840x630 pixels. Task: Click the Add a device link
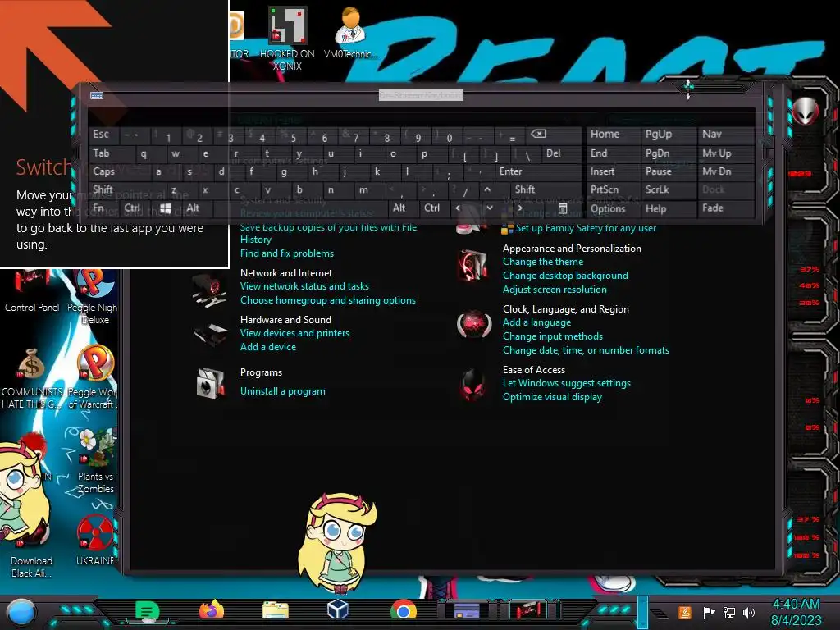(x=268, y=347)
